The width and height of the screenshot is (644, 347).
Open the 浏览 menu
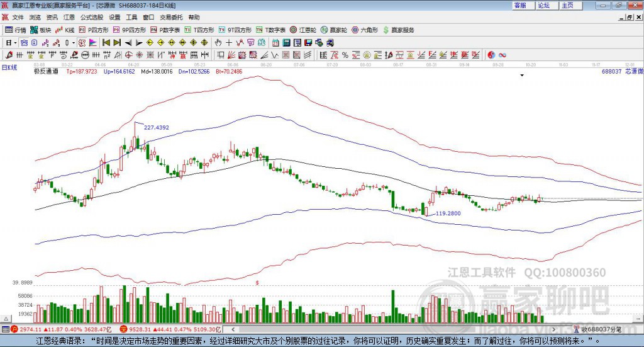(35, 17)
